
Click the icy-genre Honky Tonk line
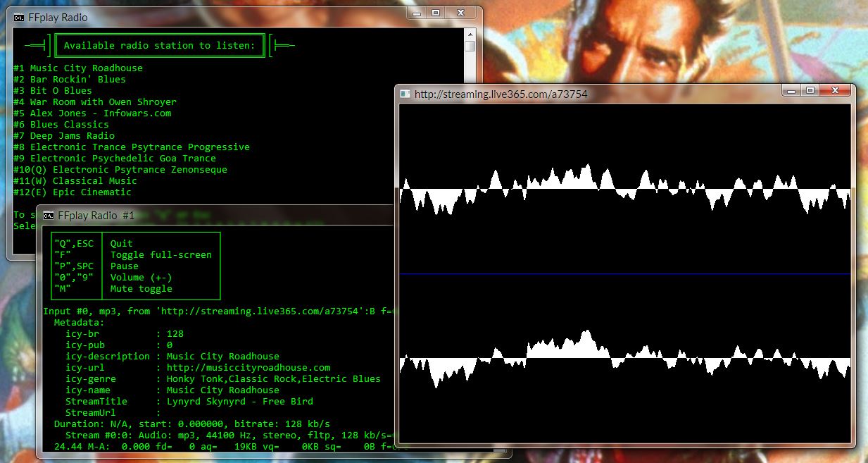[x=223, y=379]
